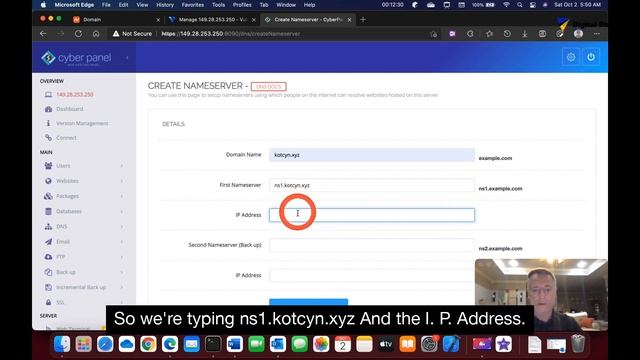This screenshot has height=360, width=640.
Task: Click the browser address bar
Action: pyautogui.click(x=269, y=34)
